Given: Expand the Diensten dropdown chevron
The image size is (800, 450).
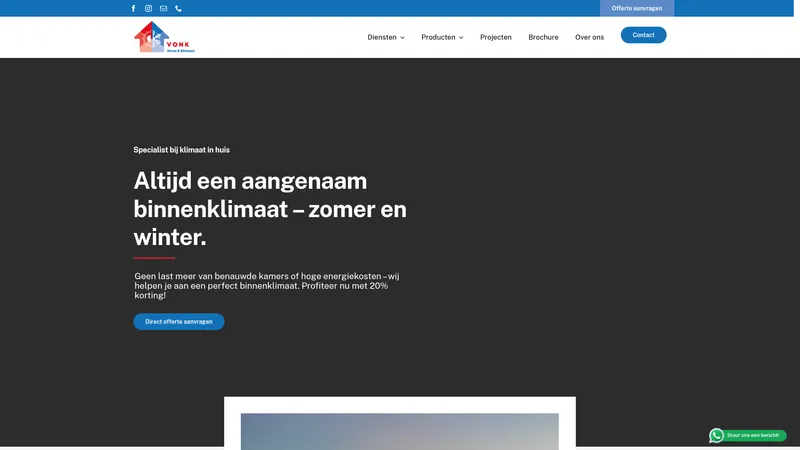Looking at the screenshot, I should coord(402,38).
